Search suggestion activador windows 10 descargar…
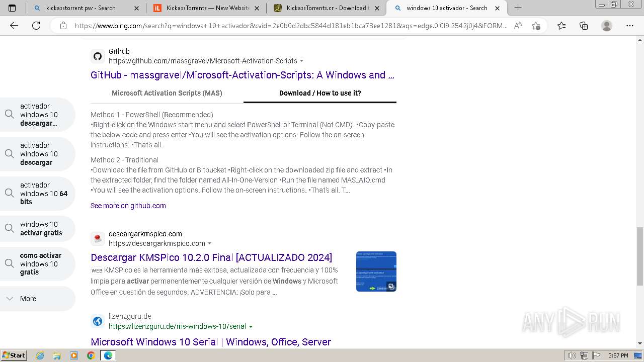 pos(38,115)
